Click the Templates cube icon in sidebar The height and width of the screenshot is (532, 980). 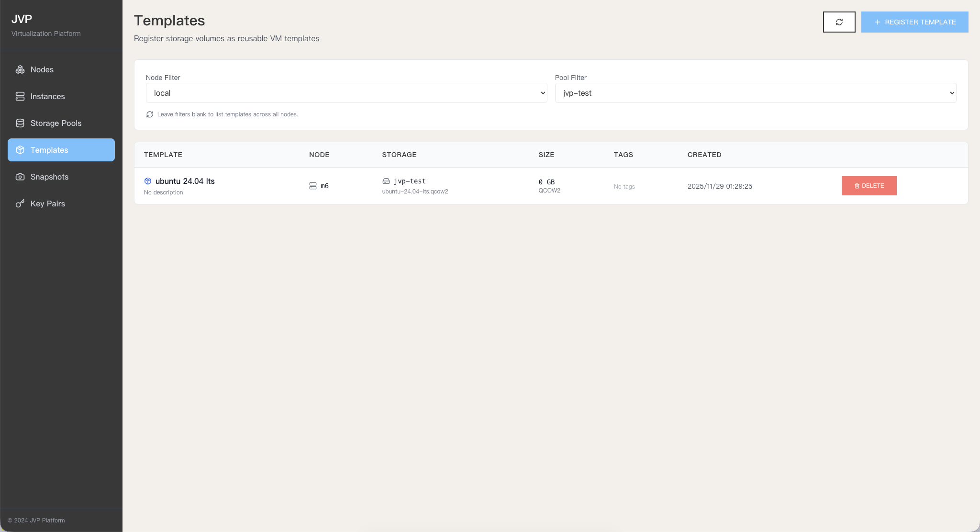click(20, 150)
